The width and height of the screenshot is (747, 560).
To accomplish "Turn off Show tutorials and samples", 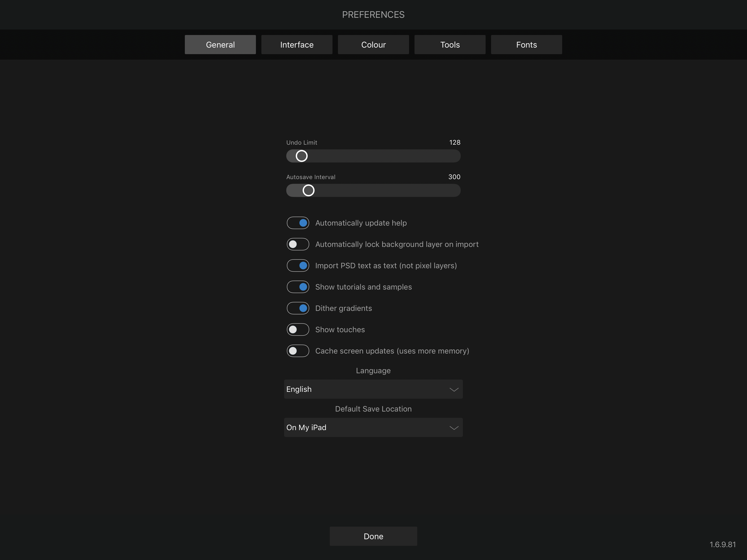I will tap(298, 287).
